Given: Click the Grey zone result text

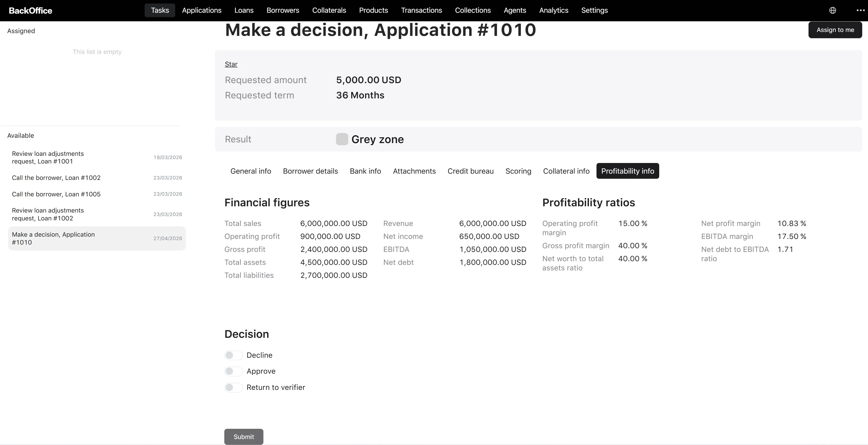Looking at the screenshot, I should coord(377,140).
